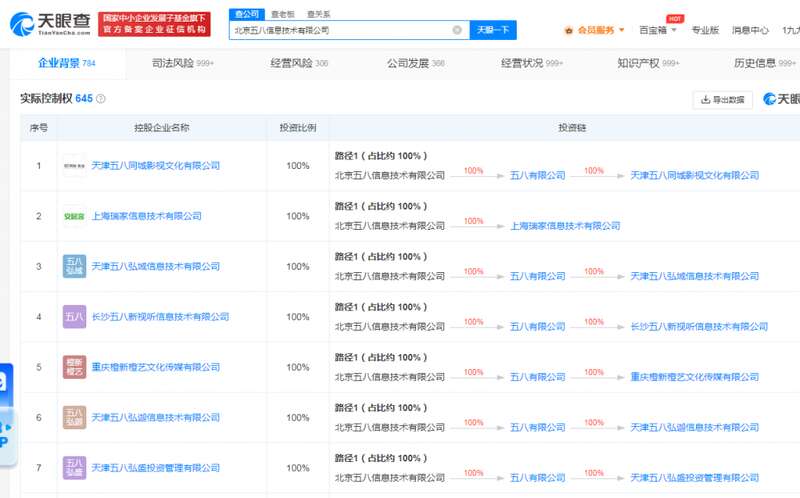Click the 五八弘城 company logo in row 3
800x498 pixels.
pos(74,266)
